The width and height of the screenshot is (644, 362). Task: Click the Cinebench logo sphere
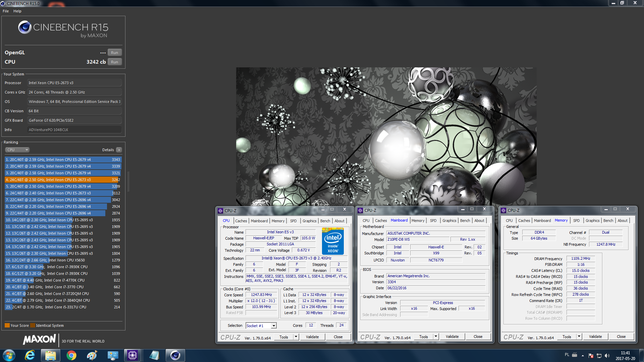tap(25, 27)
